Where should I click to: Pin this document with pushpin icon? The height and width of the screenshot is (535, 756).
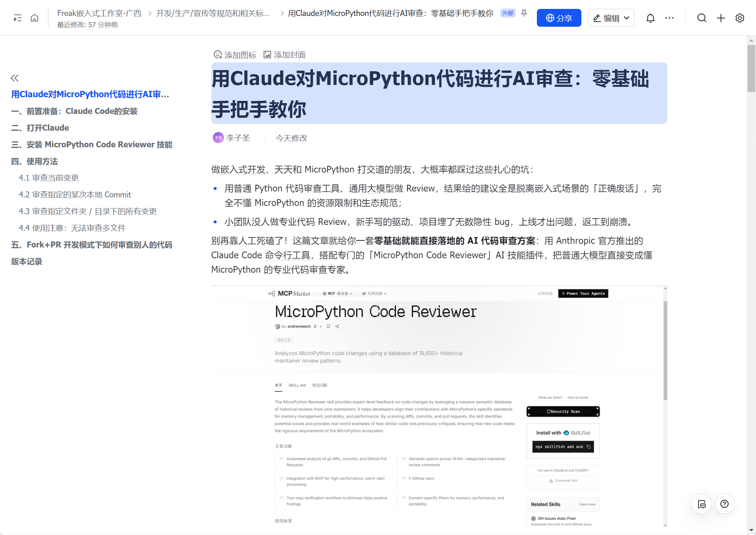point(524,13)
